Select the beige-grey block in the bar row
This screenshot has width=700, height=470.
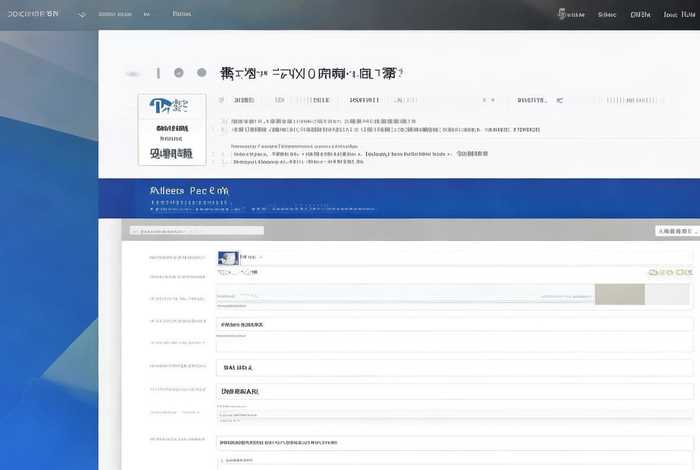620,294
